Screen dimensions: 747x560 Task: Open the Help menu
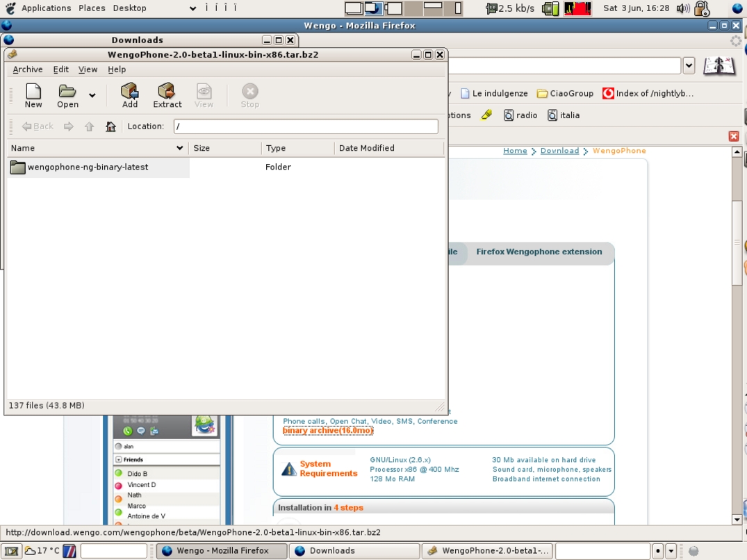coord(117,69)
